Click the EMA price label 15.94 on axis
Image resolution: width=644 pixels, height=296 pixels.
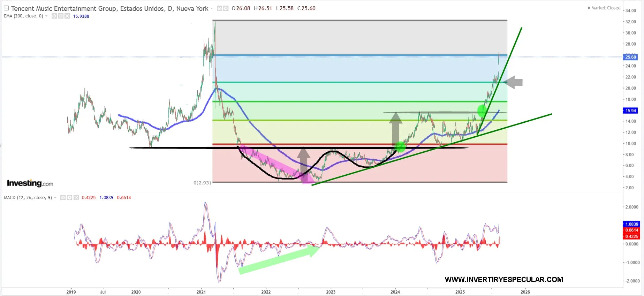coord(631,111)
